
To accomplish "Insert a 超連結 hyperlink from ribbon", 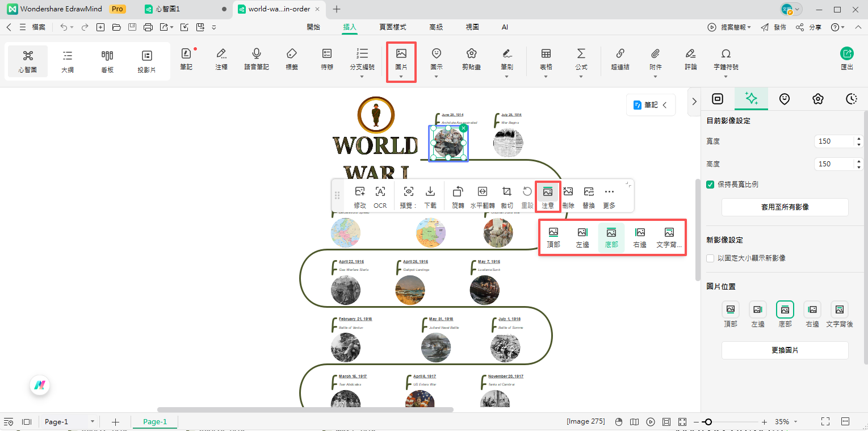I will click(620, 54).
